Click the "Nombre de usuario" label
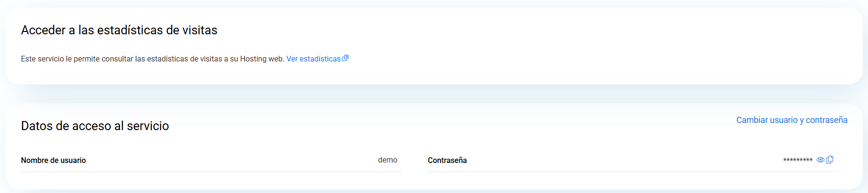Screen dimensions: 868x193 (53, 161)
